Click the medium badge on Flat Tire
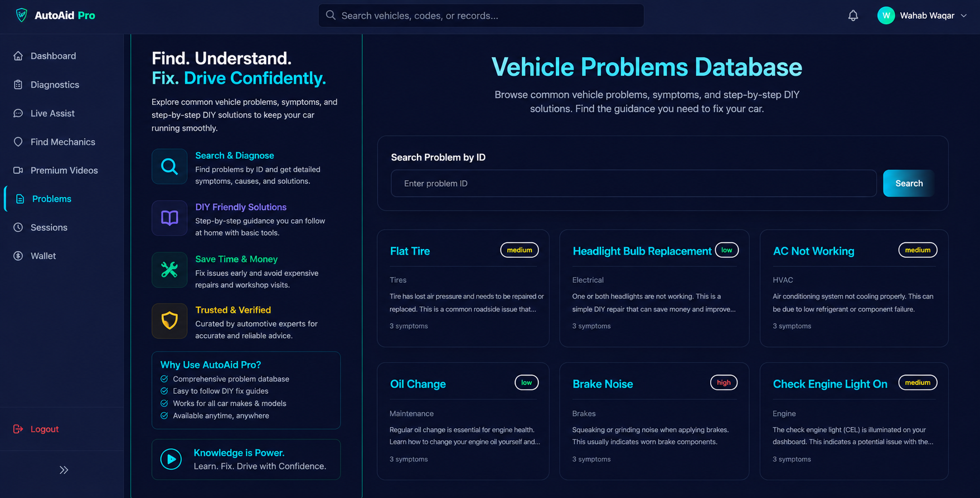The image size is (980, 498). [x=520, y=250]
